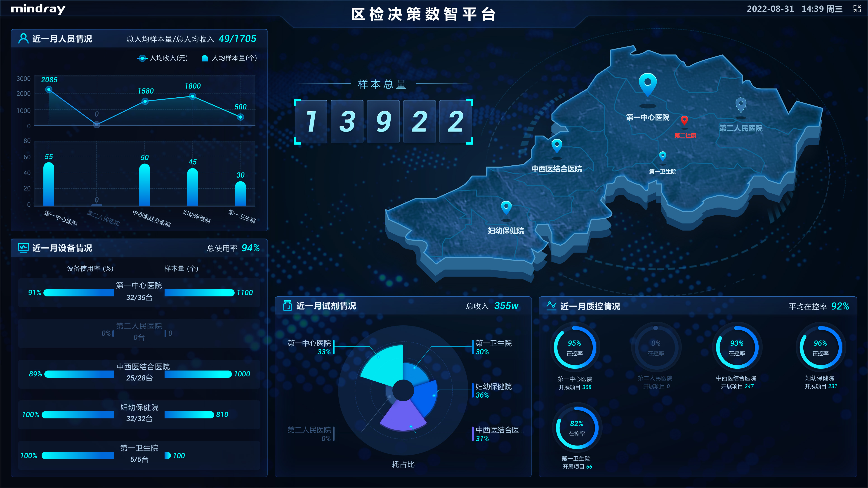
Task: Click 妇幼保健院 bar valued 45
Action: point(192,187)
